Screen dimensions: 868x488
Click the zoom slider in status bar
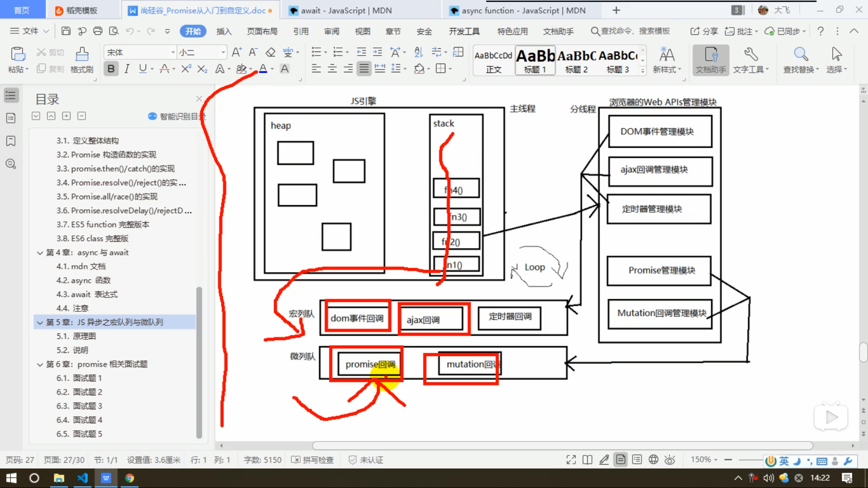[750, 460]
